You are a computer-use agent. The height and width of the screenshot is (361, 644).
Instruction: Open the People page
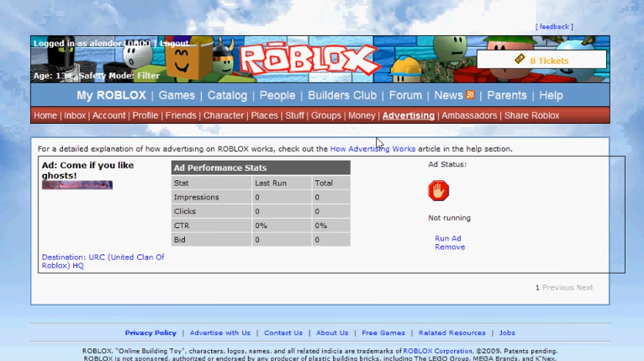click(x=277, y=95)
